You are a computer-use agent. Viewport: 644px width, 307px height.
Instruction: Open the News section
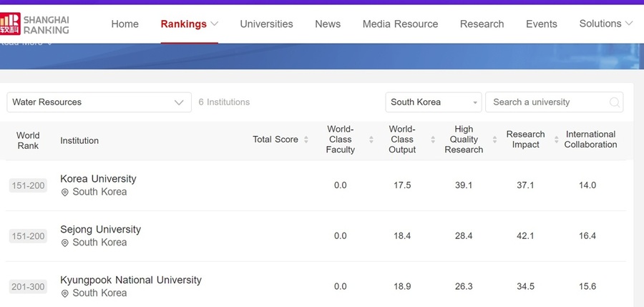[x=328, y=24]
